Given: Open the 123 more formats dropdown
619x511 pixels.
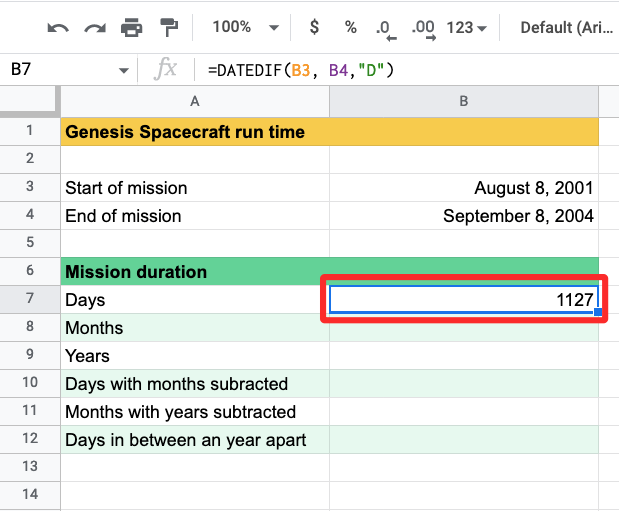Looking at the screenshot, I should point(466,27).
